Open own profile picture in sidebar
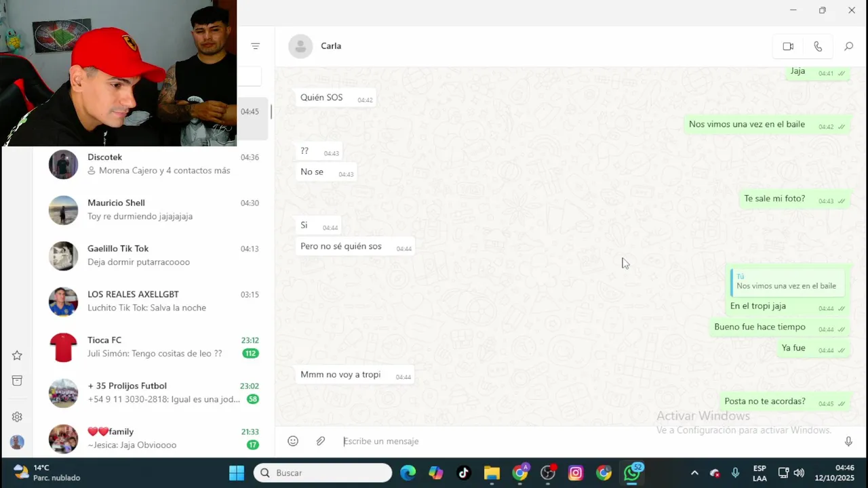The height and width of the screenshot is (488, 868). [17, 442]
